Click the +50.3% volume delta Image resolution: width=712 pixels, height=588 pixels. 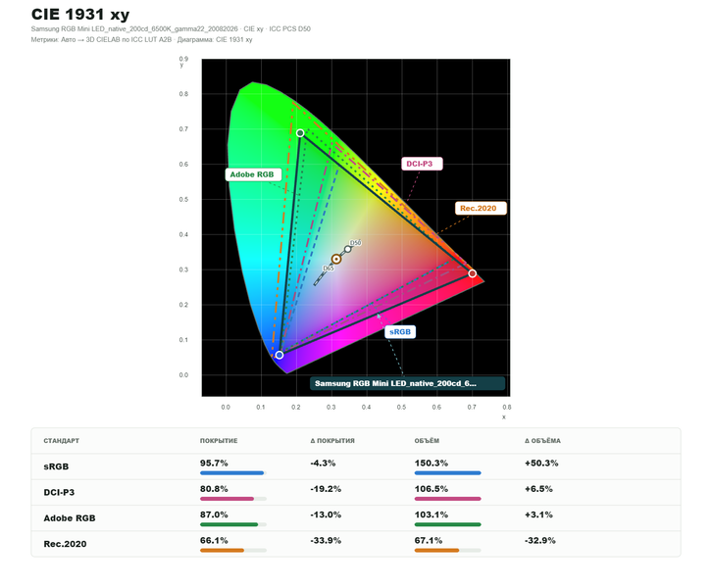tap(541, 464)
